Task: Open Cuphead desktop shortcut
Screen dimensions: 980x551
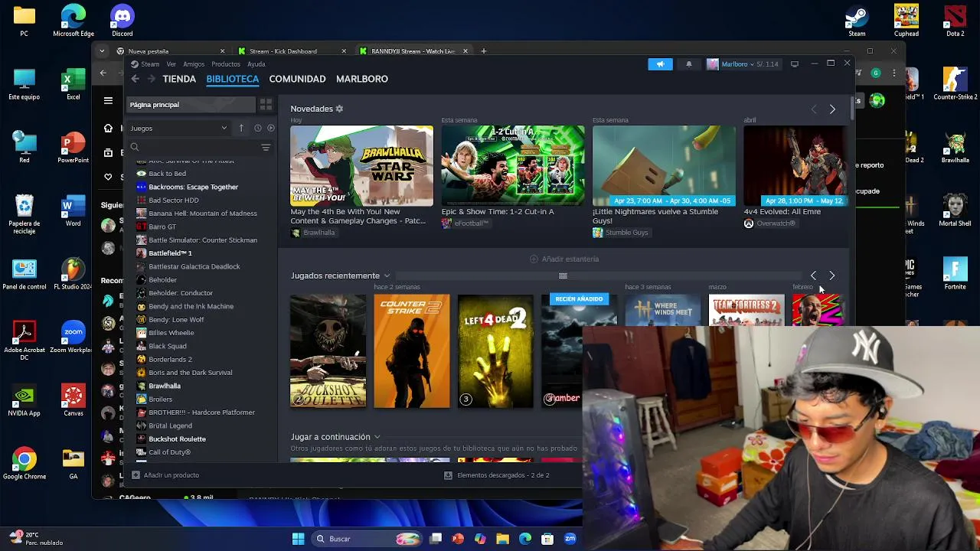Action: [x=906, y=21]
